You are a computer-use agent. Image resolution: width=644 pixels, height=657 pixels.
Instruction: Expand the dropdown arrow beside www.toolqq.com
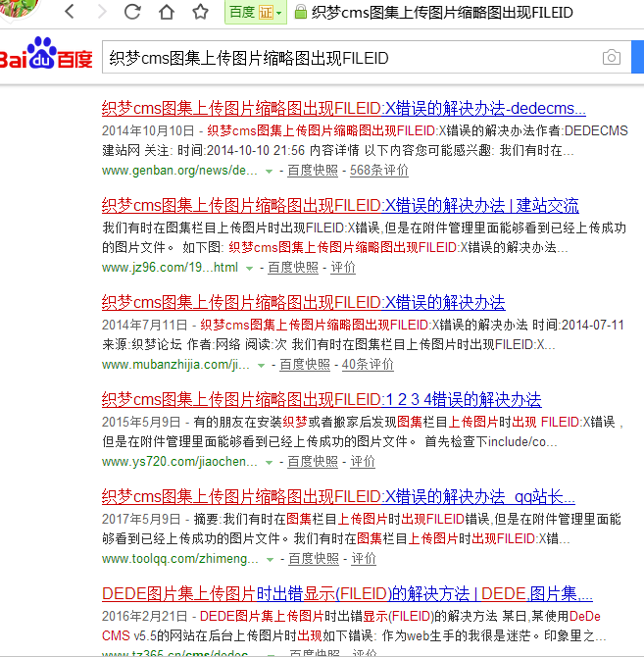(271, 560)
